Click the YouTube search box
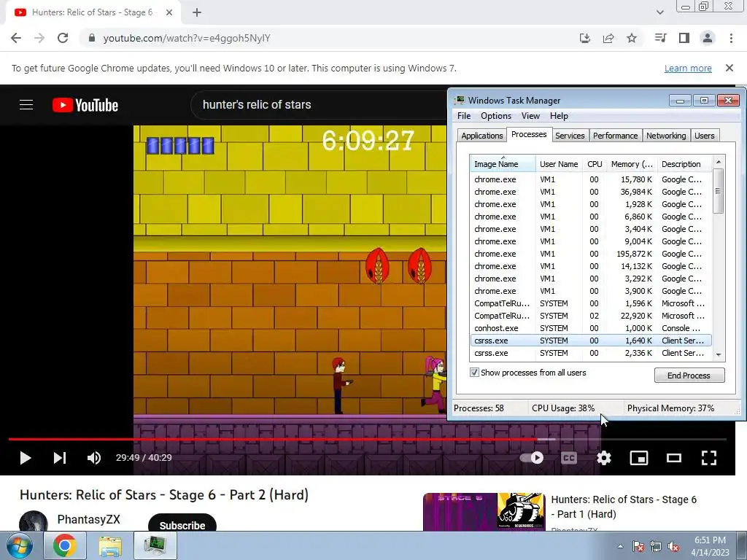Viewport: 747px width, 560px height. point(320,105)
